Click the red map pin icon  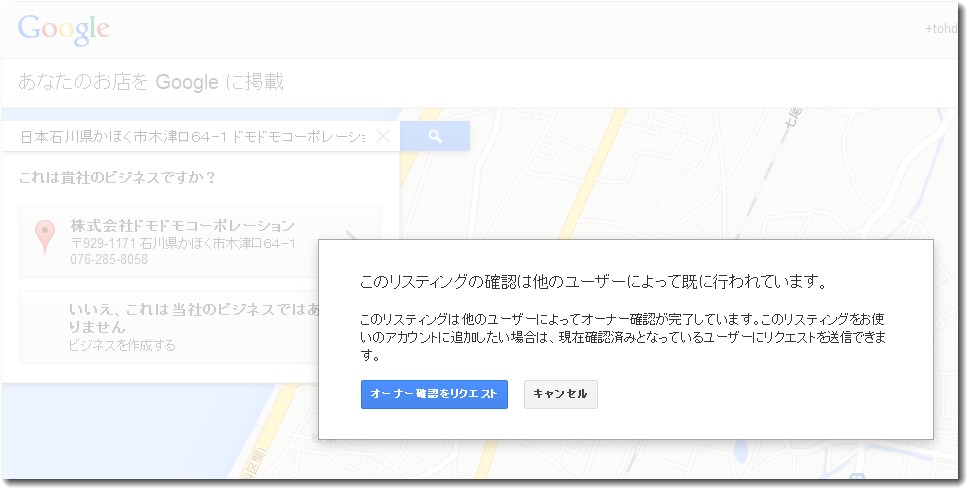(x=44, y=236)
